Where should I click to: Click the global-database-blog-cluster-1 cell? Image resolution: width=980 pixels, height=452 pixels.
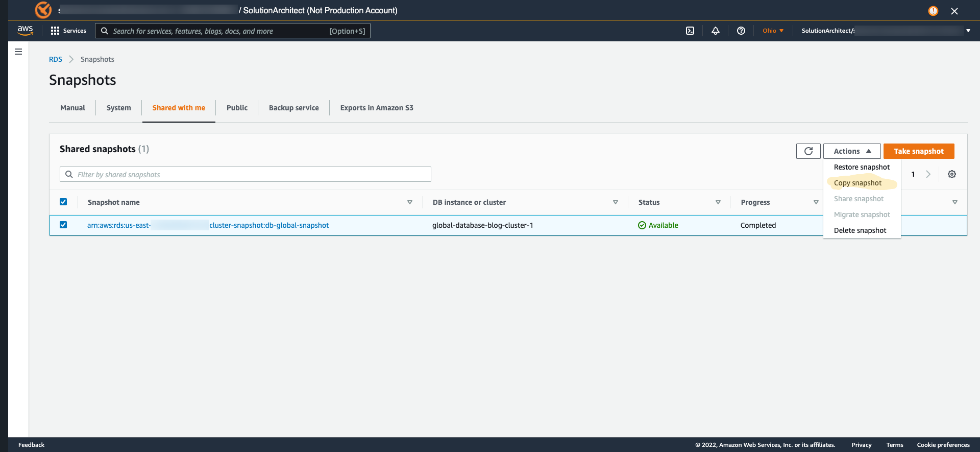483,225
